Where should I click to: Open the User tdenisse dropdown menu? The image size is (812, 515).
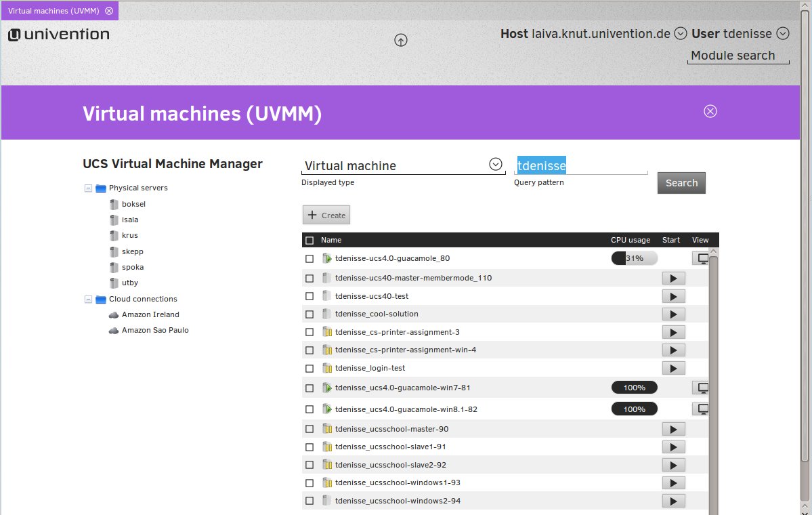click(784, 33)
